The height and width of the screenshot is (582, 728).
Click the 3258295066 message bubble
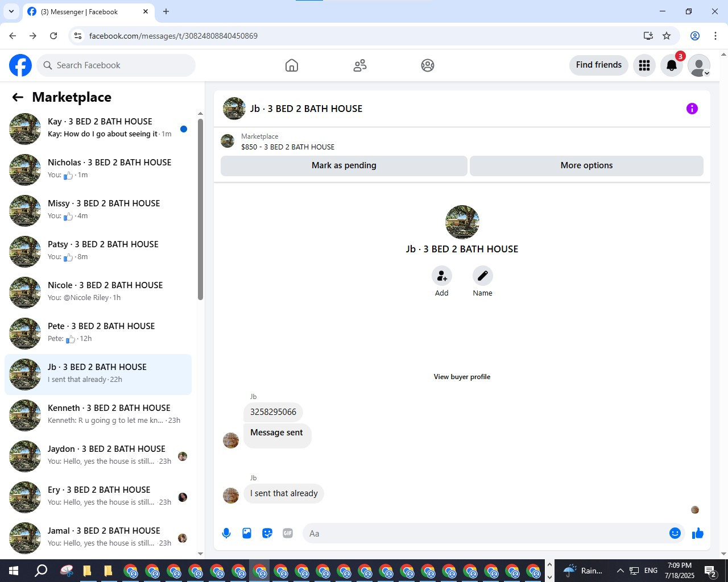273,412
